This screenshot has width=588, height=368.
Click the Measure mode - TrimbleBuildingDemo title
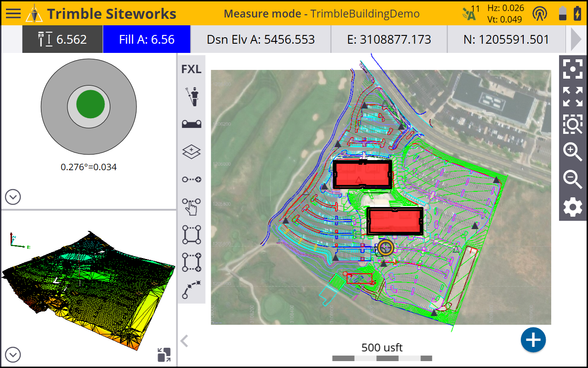coord(322,13)
